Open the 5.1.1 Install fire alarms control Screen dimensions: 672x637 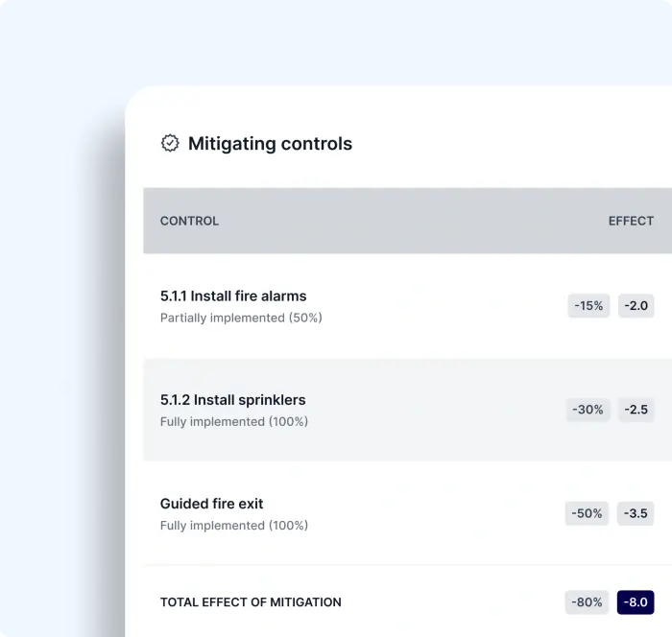point(233,296)
